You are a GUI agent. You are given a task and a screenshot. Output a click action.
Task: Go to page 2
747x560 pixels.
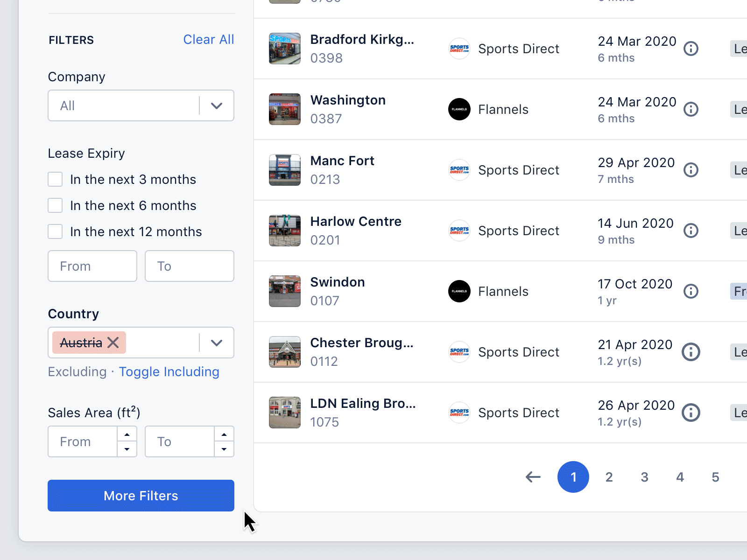pos(609,477)
